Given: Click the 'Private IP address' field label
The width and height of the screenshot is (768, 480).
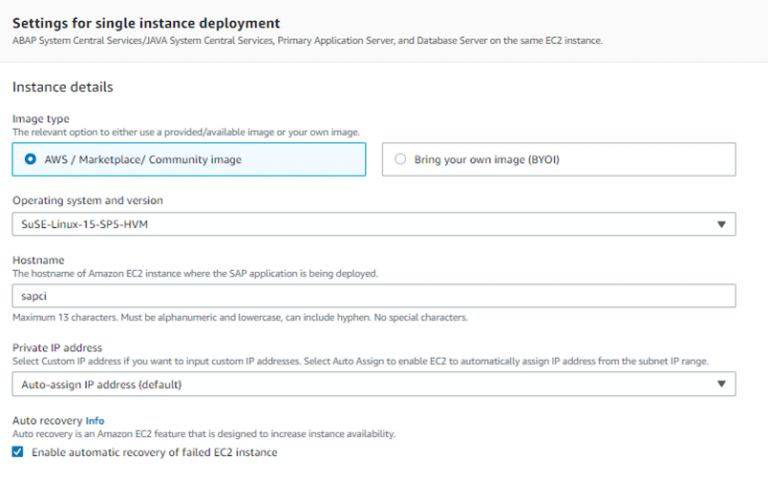Looking at the screenshot, I should click(x=58, y=348).
